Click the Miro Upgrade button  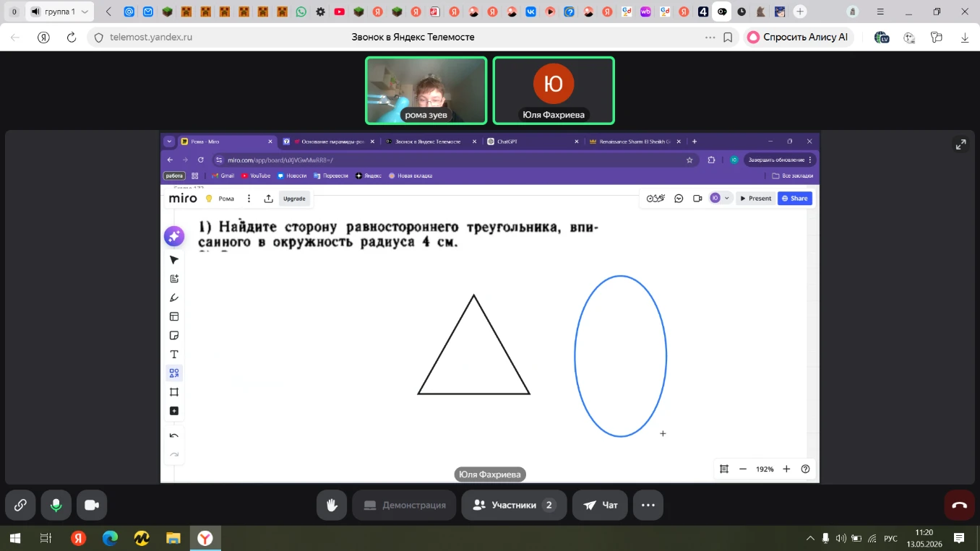tap(294, 199)
